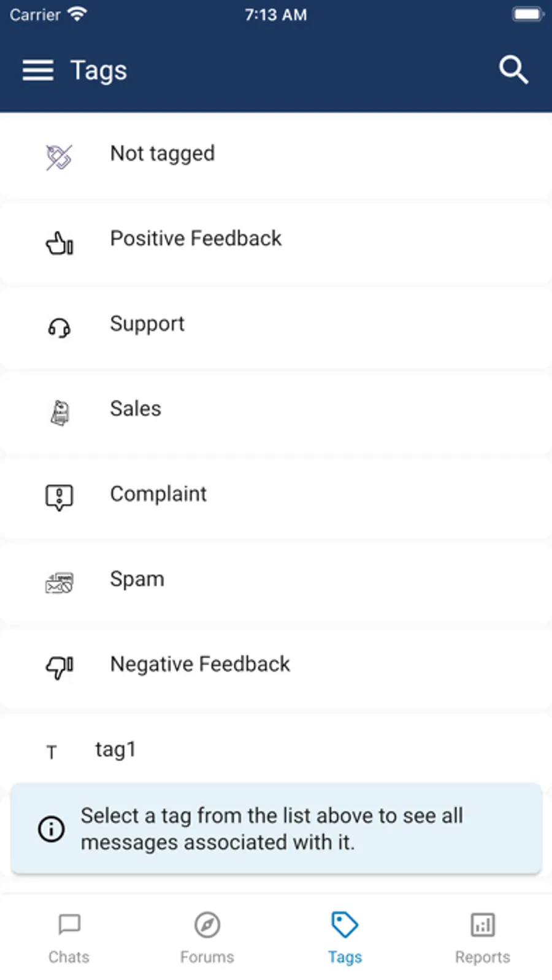552x980 pixels.
Task: Click the info circle icon in banner
Action: [52, 829]
